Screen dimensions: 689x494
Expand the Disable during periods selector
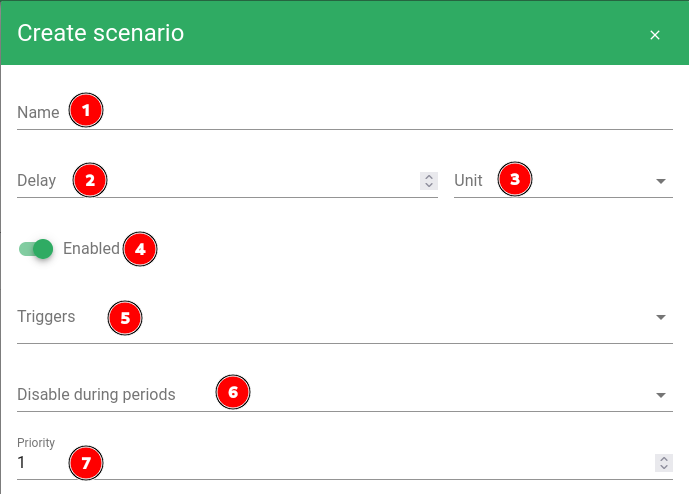345,394
